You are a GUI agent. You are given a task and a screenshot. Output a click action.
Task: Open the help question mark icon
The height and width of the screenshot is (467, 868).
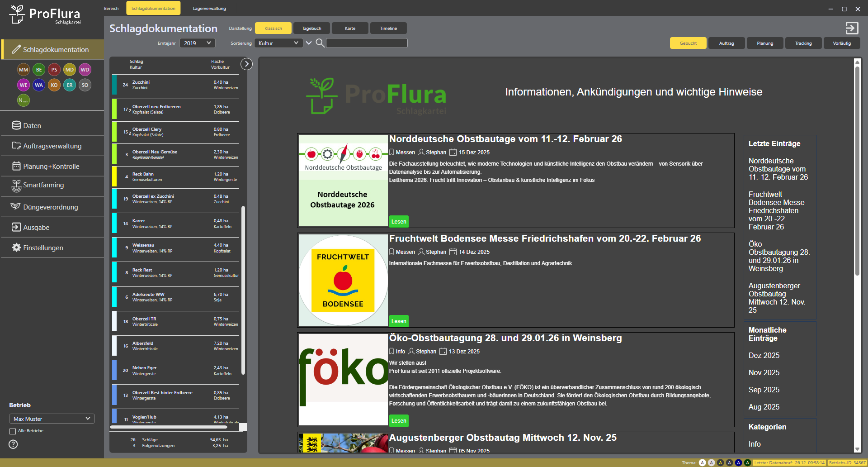[13, 445]
